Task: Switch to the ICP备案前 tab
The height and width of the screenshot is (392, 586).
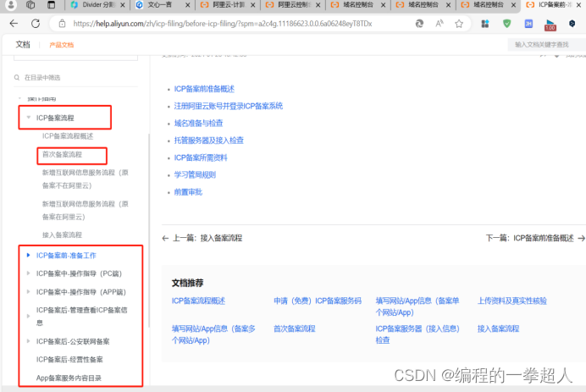Action: click(x=553, y=5)
